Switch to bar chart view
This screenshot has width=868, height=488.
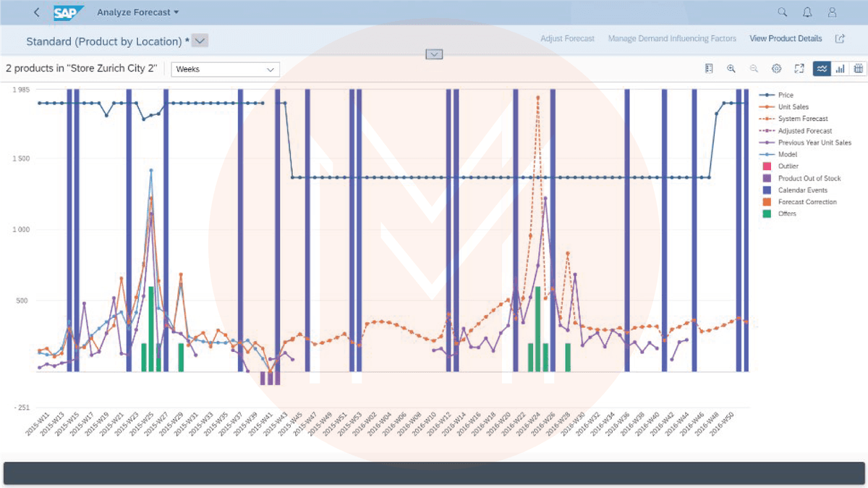coord(840,69)
